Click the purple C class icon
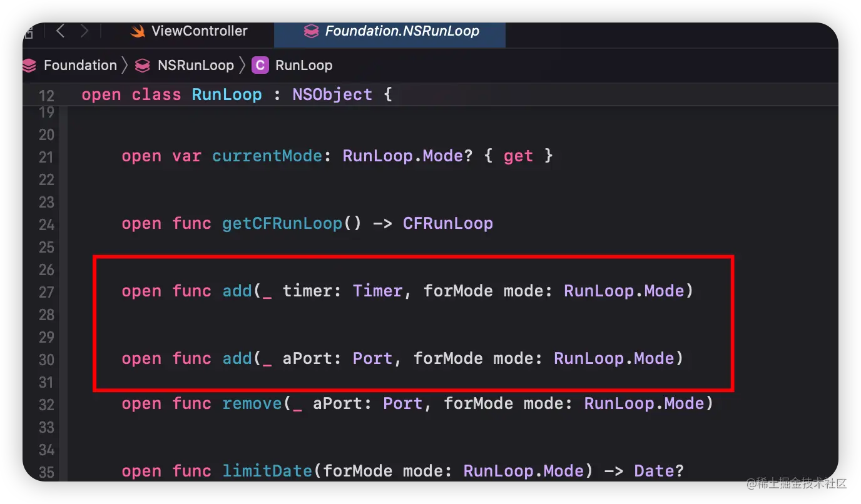861x504 pixels. click(x=260, y=65)
